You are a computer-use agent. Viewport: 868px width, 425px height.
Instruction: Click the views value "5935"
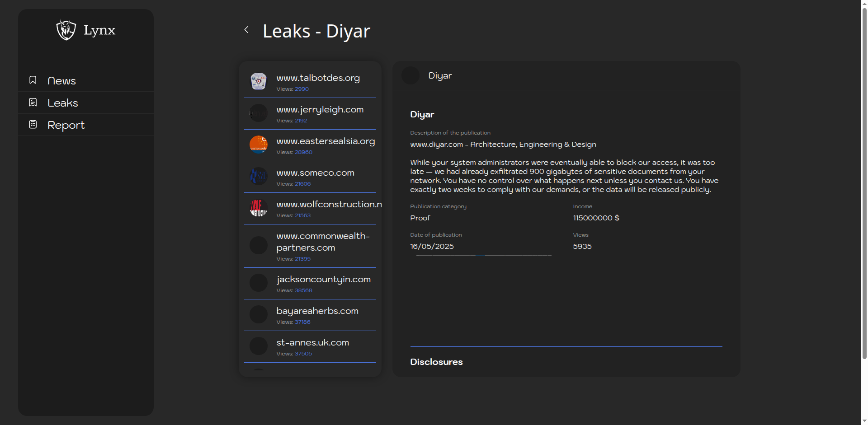[x=582, y=247]
